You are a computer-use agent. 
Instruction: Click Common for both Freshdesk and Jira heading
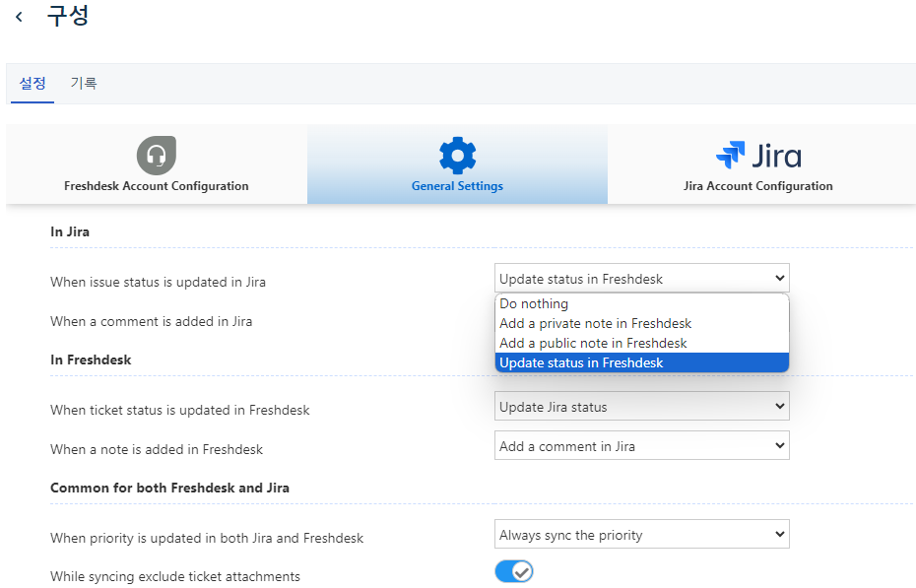click(169, 488)
